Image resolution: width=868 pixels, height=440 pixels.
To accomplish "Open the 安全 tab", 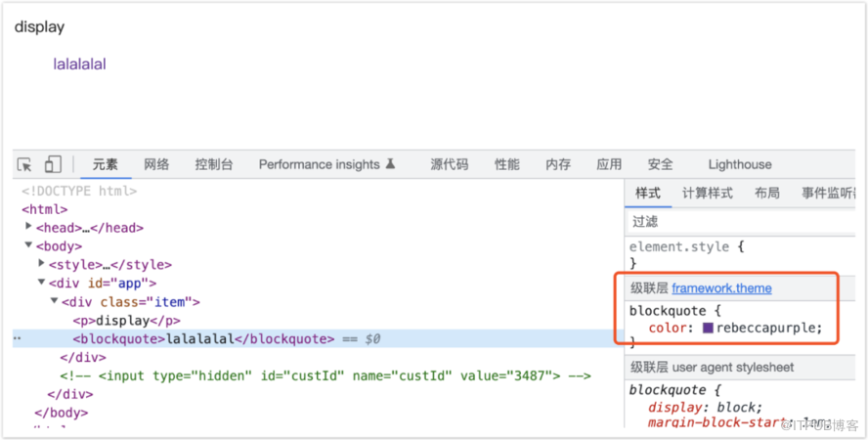I will 660,164.
